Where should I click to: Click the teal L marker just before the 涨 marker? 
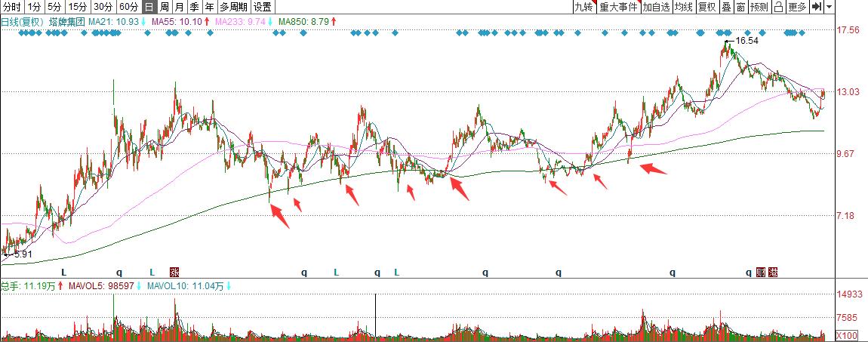[152, 273]
